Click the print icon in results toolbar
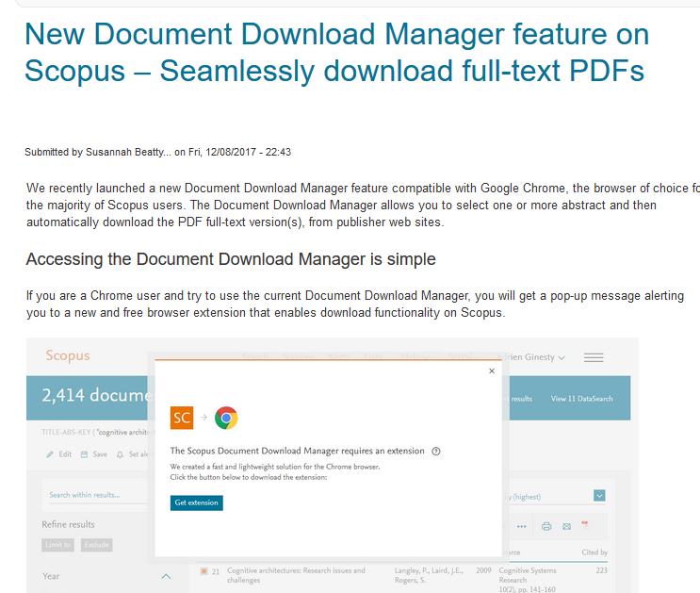The image size is (700, 593). (546, 526)
